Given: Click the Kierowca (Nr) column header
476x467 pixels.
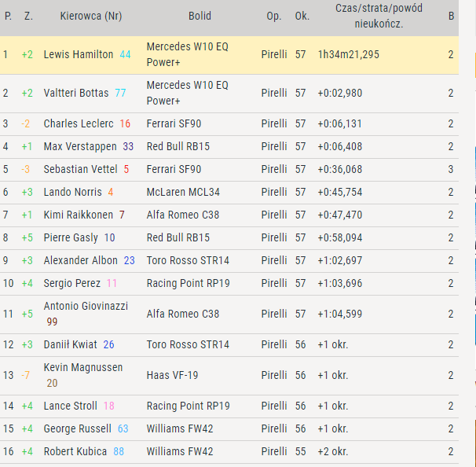Looking at the screenshot, I should pyautogui.click(x=91, y=16).
